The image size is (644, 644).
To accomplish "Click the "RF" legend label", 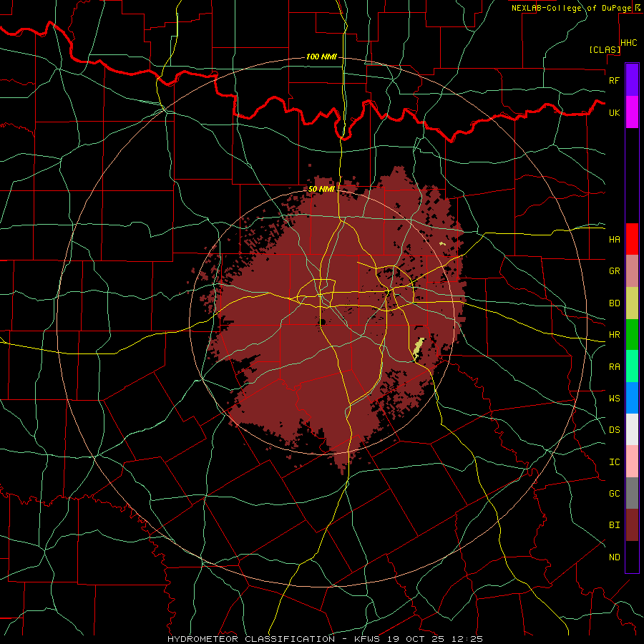I will 614,80.
